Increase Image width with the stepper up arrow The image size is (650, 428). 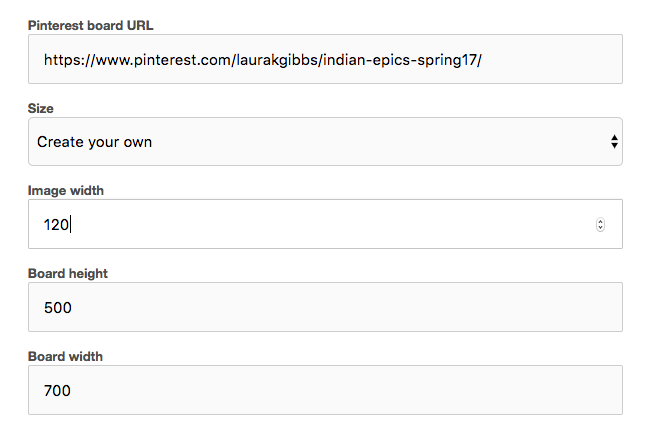click(600, 221)
